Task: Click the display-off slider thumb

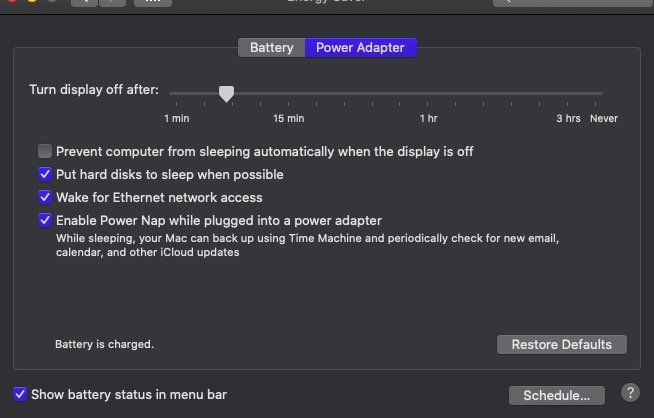Action: click(x=226, y=94)
